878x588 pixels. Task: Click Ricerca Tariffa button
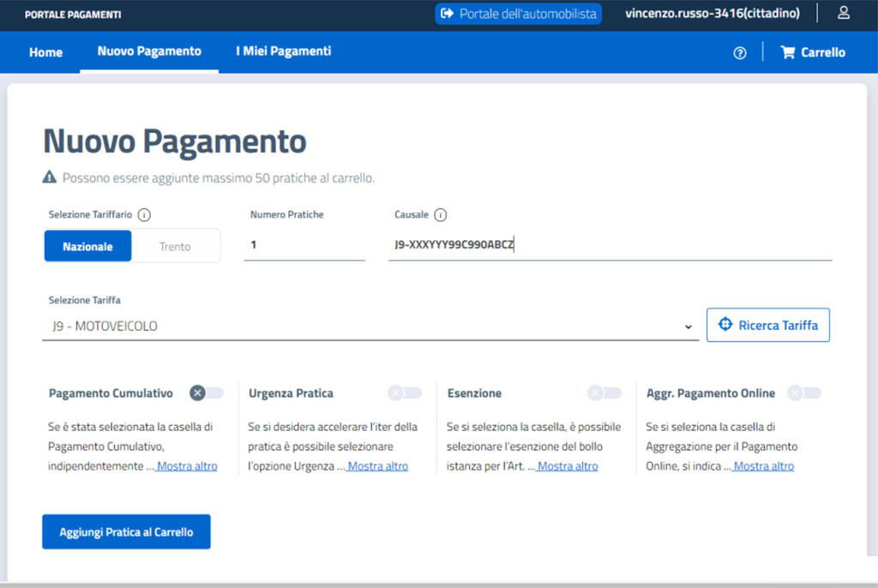(768, 325)
